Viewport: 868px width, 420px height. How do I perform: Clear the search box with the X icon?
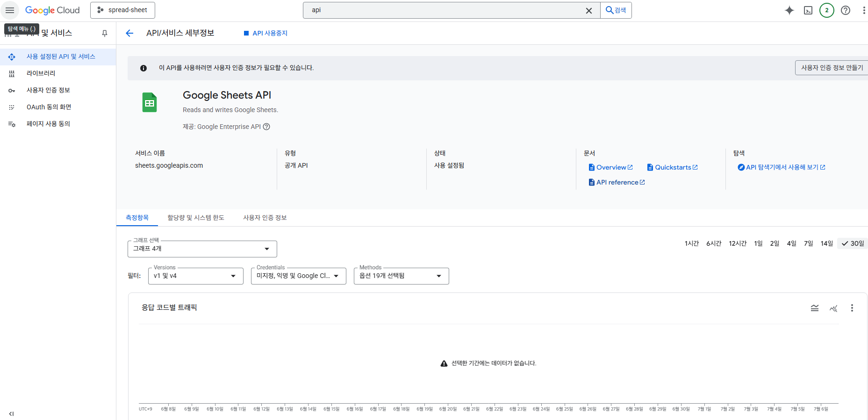pos(589,11)
